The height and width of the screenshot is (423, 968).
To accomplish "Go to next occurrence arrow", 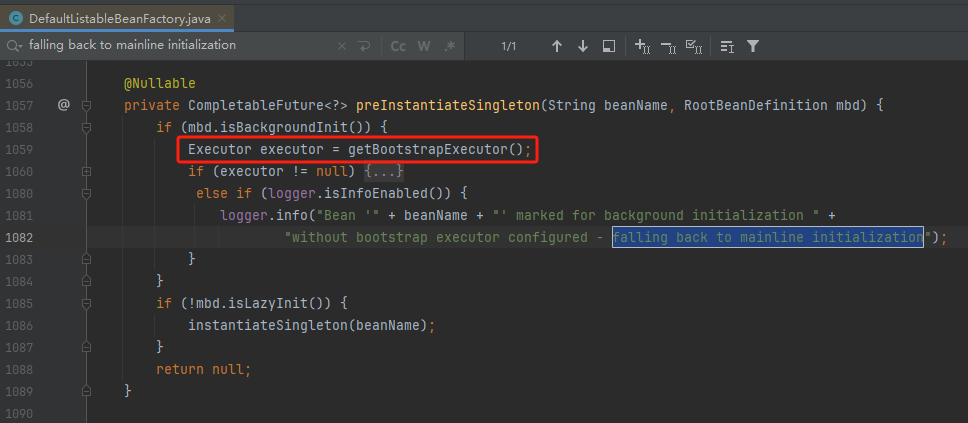I will pyautogui.click(x=583, y=46).
